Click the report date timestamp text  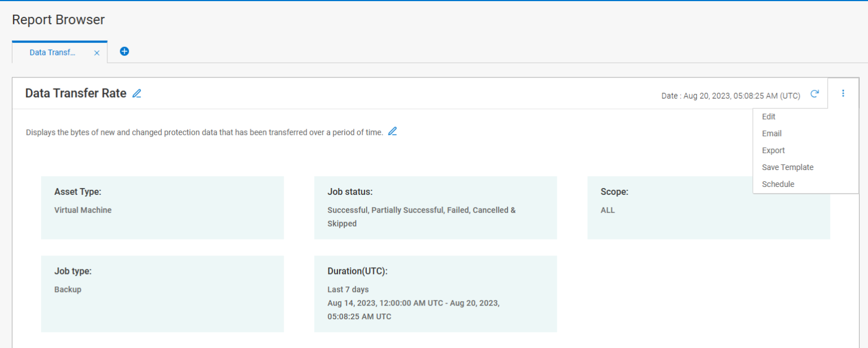pyautogui.click(x=730, y=95)
